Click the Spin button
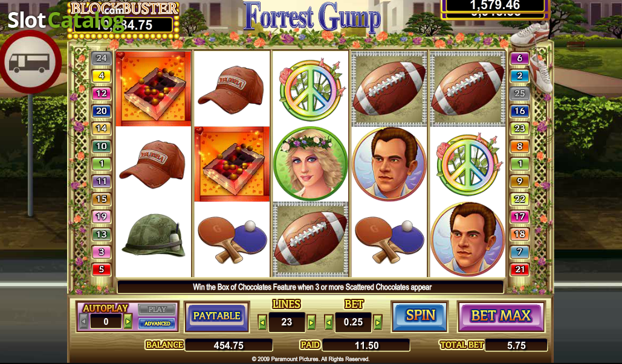The image size is (622, 364). pyautogui.click(x=420, y=315)
